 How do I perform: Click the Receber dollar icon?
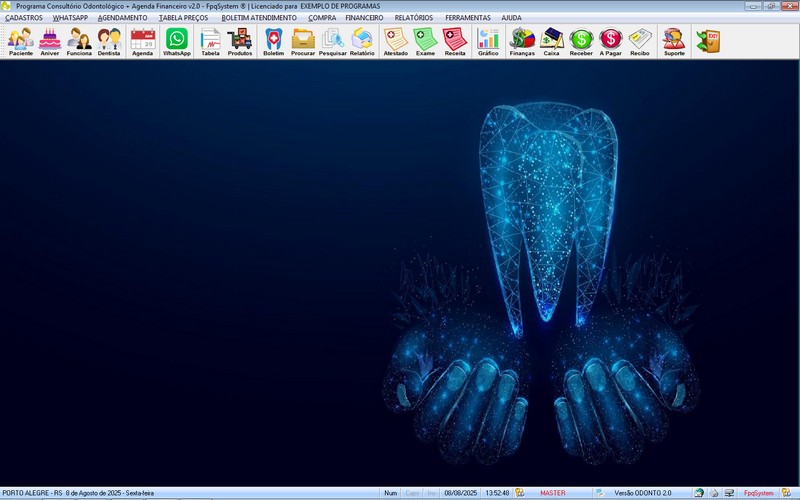tap(581, 40)
